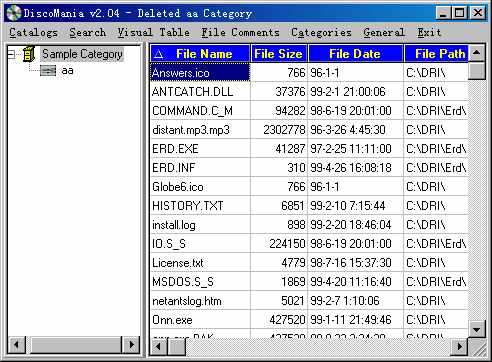Click the table's horizontal scroll right arrow
The image size is (492, 362).
pyautogui.click(x=460, y=347)
